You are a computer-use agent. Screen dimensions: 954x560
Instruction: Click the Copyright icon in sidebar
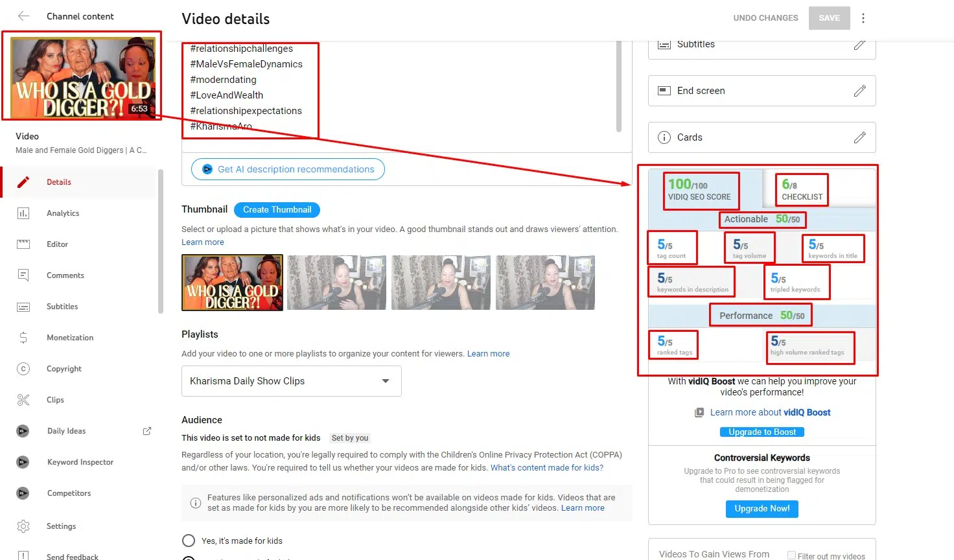(23, 369)
